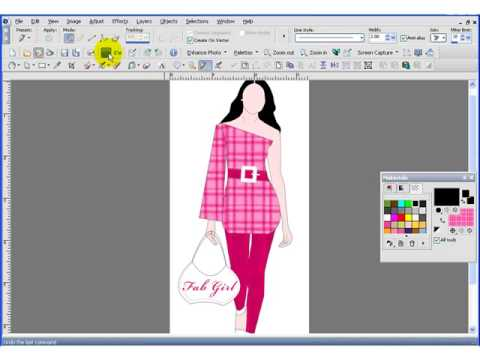Click the small black foreground color box
The image size is (480, 360).
click(x=466, y=193)
